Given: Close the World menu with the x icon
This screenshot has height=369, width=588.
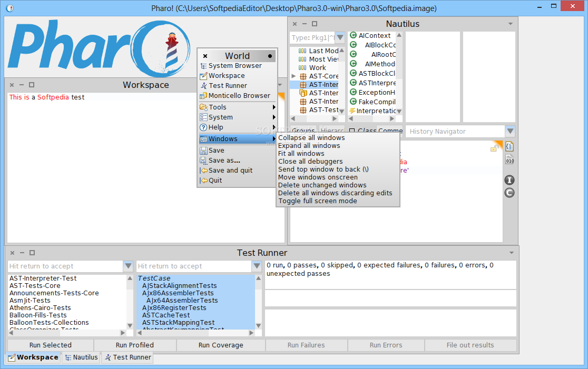Looking at the screenshot, I should (205, 56).
